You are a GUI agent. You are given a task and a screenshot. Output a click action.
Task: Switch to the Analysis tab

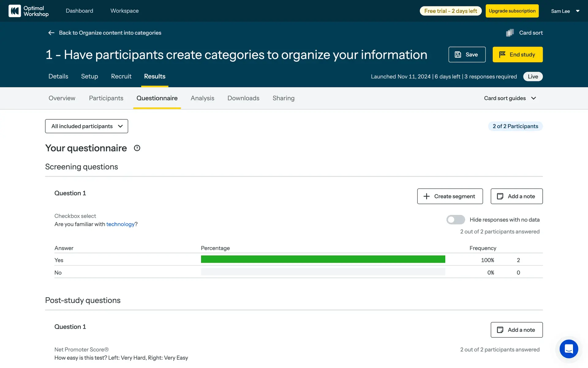(x=202, y=98)
